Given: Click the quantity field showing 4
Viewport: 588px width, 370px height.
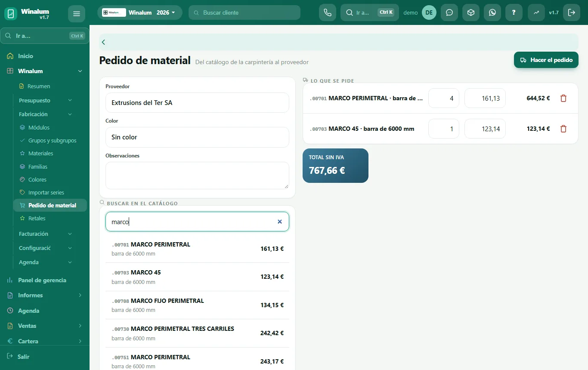Looking at the screenshot, I should (x=444, y=98).
